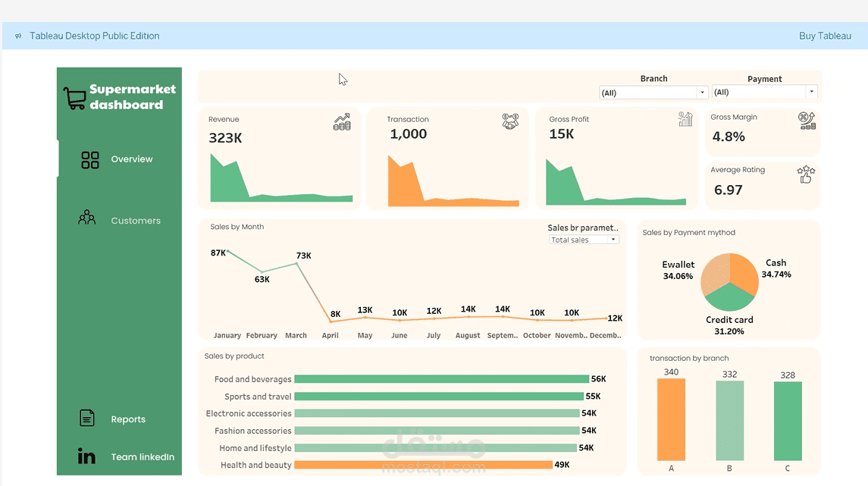Click the branch C green bar
The image size is (868, 486).
coord(788,422)
